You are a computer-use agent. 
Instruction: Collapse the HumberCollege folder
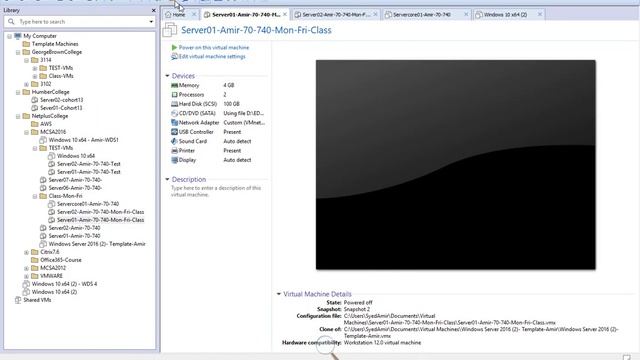[x=18, y=92]
